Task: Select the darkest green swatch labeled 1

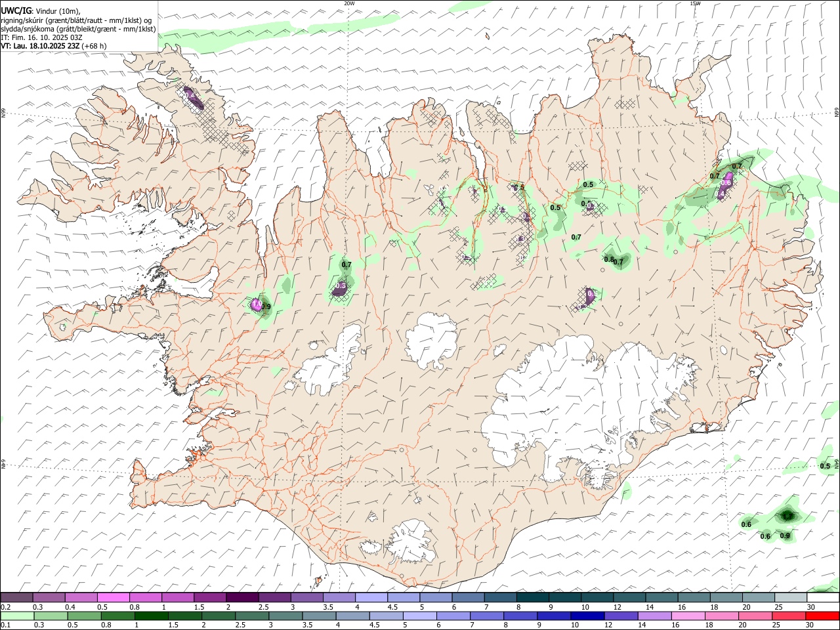Action: pos(151,616)
